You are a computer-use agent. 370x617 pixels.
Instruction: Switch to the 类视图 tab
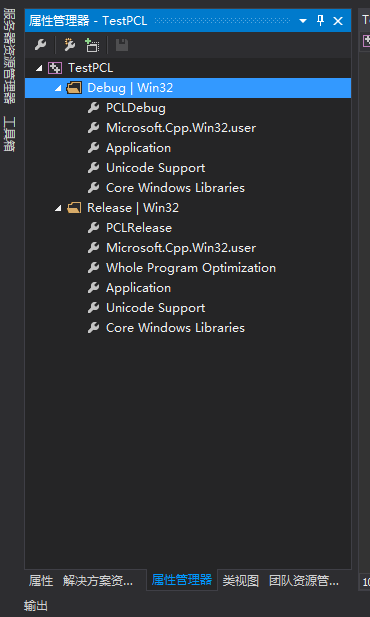pyautogui.click(x=241, y=580)
